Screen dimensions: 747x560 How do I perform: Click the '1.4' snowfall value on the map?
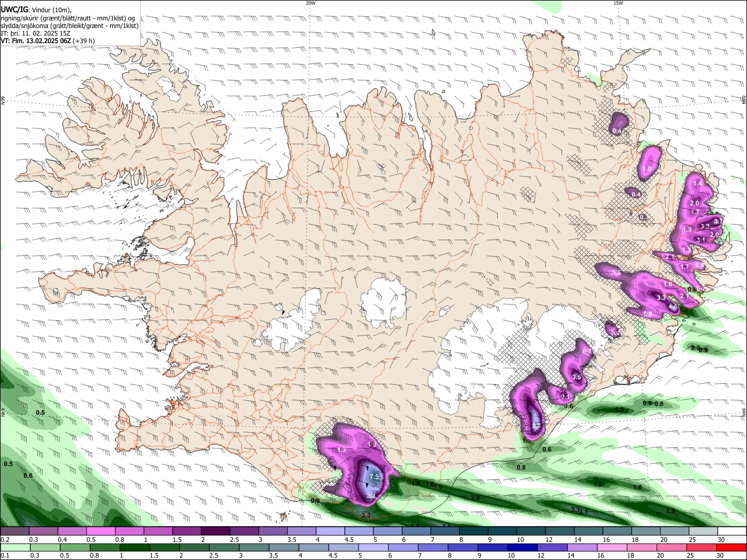(697, 183)
